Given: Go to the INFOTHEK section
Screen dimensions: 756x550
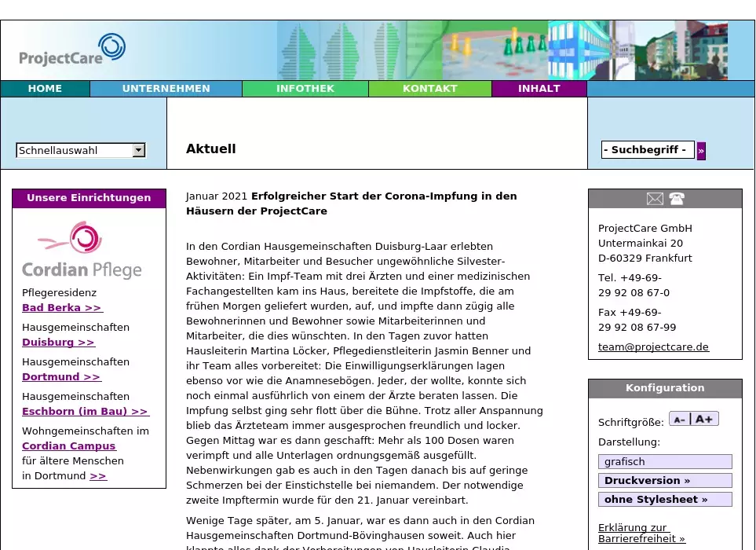Looking at the screenshot, I should (305, 89).
